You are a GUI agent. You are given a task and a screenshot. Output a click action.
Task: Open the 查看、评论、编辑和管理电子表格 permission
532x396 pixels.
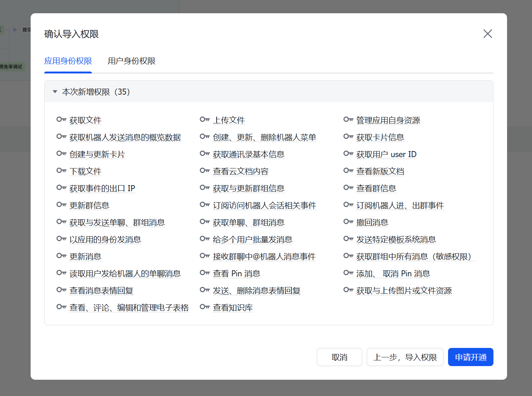click(129, 308)
